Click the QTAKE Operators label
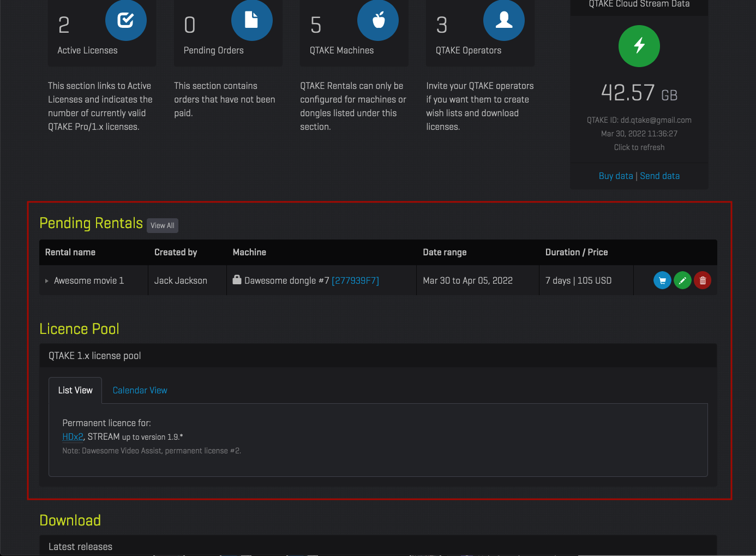 point(469,50)
